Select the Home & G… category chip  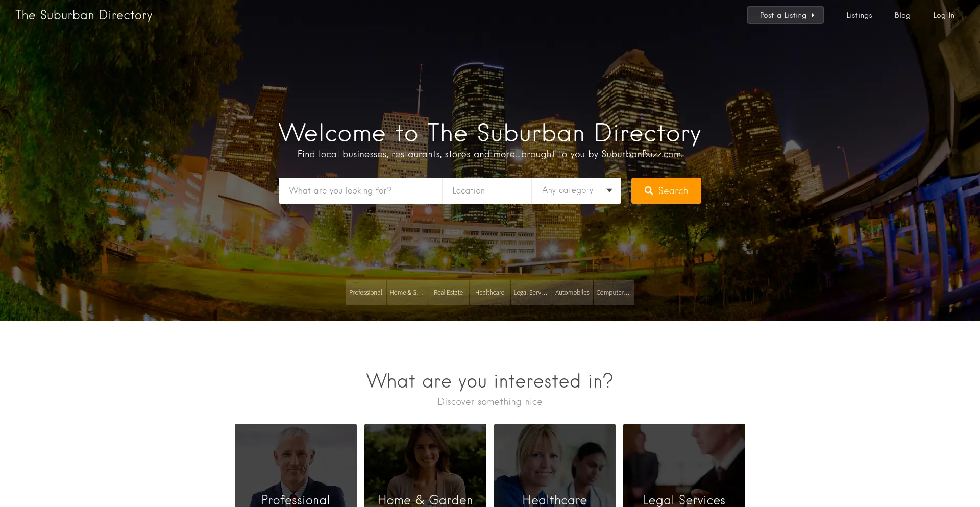tap(407, 292)
